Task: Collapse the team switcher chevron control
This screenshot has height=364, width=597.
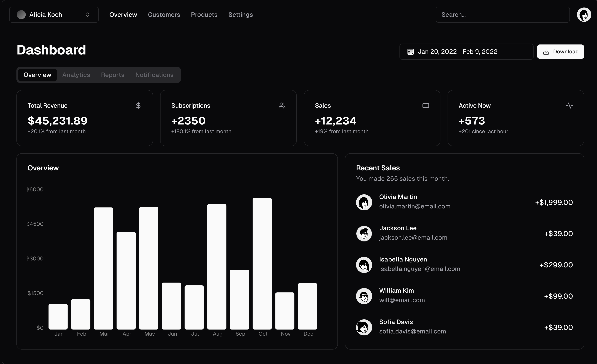Action: [x=88, y=14]
